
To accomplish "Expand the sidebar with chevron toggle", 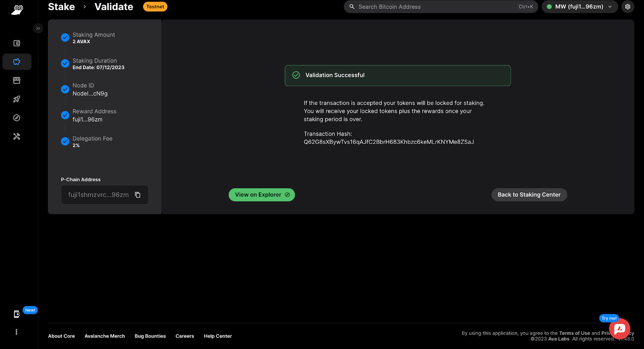I will coord(38,28).
